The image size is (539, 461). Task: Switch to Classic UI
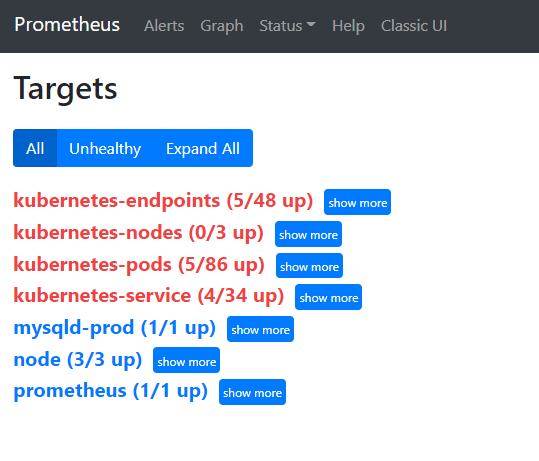tap(414, 26)
